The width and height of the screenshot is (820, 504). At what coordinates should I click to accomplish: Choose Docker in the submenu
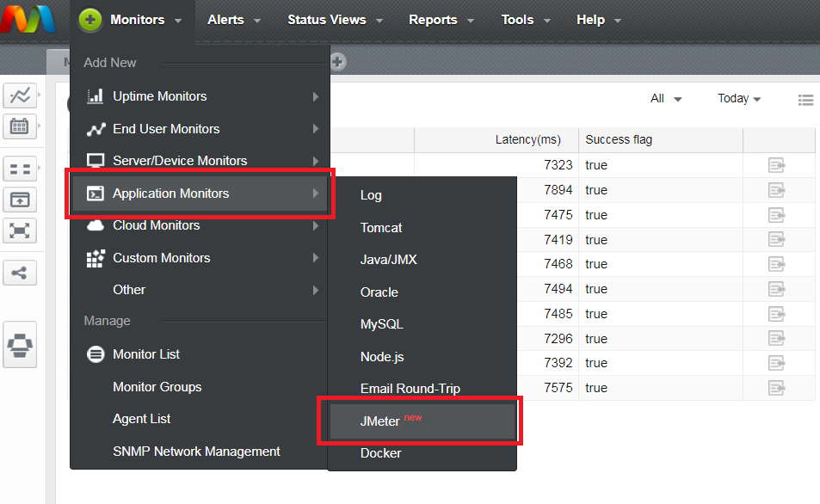coord(381,453)
